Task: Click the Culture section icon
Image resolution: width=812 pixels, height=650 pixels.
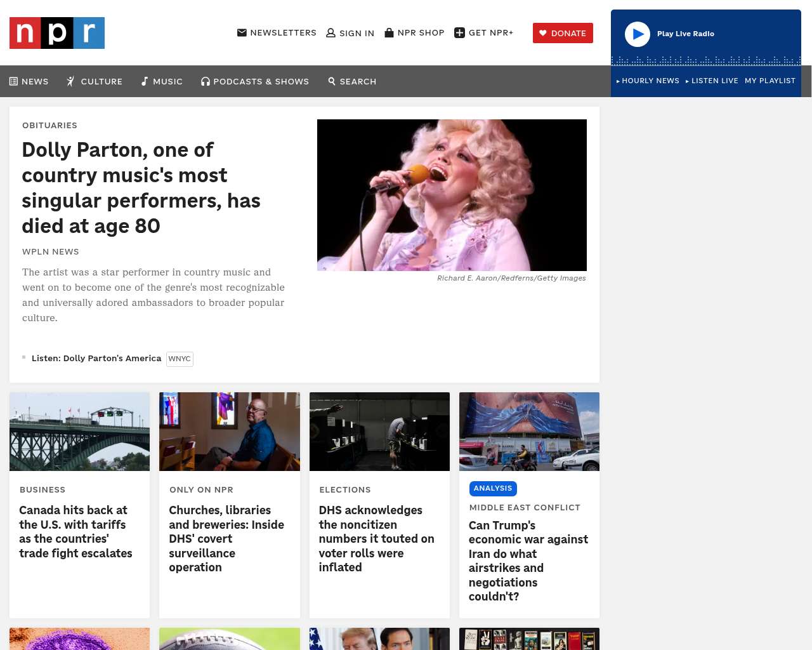Action: click(x=71, y=81)
